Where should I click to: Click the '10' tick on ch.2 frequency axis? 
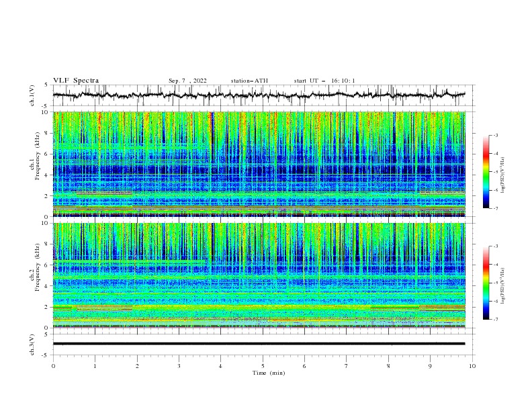46,223
